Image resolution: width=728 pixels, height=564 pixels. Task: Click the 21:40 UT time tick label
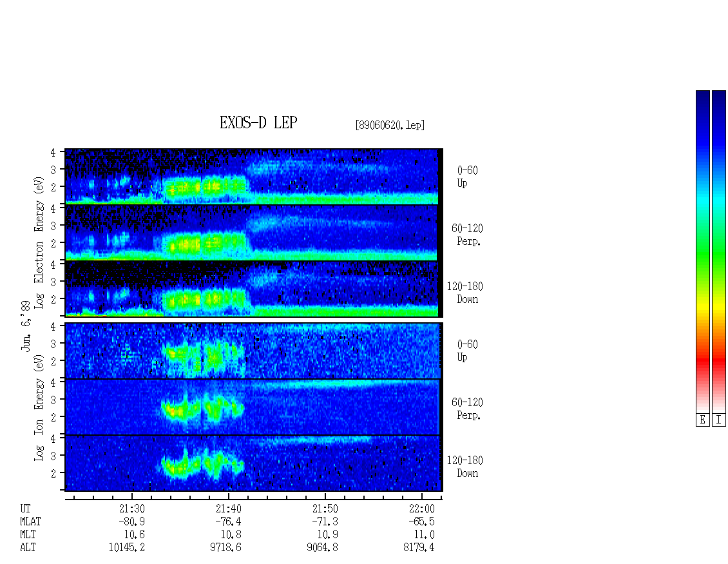229,509
